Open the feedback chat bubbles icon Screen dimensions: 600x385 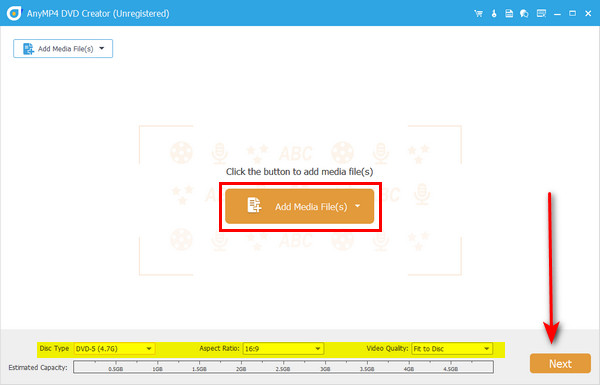524,14
